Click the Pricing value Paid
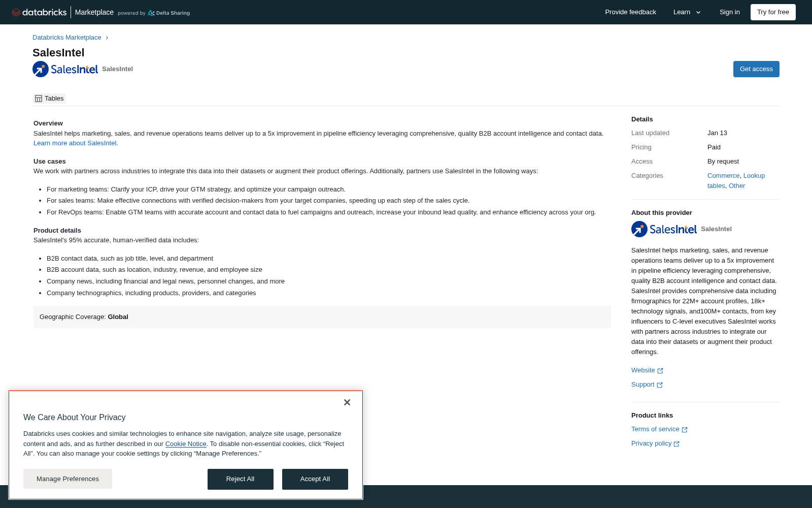This screenshot has height=508, width=812. (714, 147)
